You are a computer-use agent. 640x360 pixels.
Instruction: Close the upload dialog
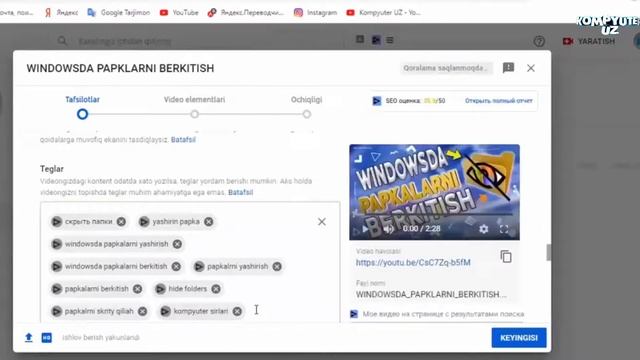(x=531, y=68)
